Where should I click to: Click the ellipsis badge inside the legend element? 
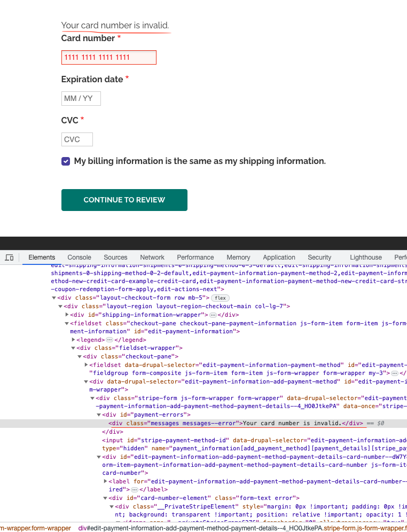point(109,340)
